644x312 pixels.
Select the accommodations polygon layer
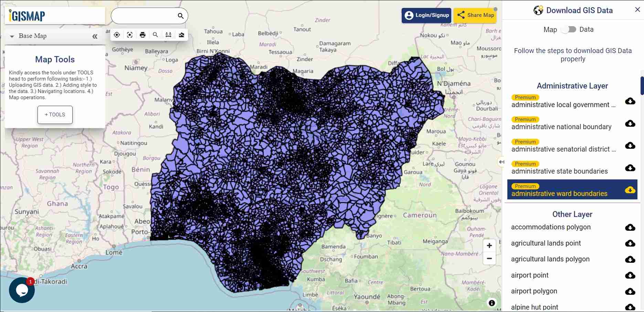point(551,227)
